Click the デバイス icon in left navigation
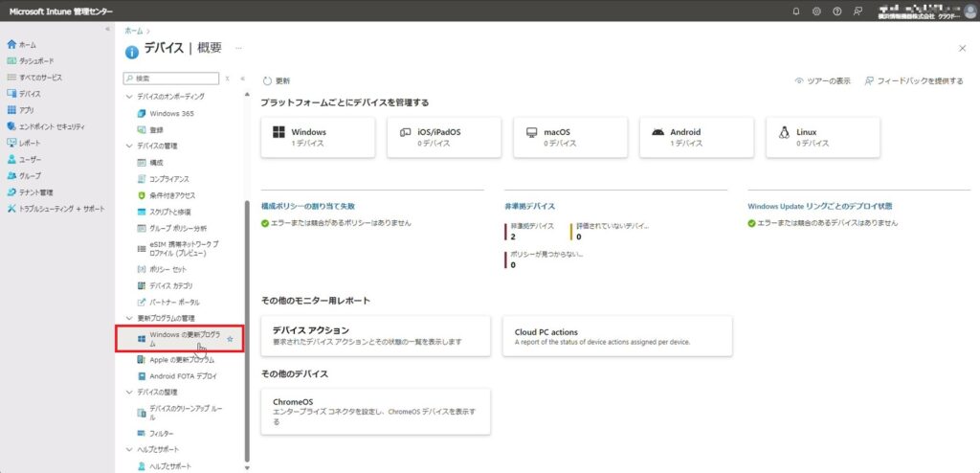980x473 pixels. 11,93
